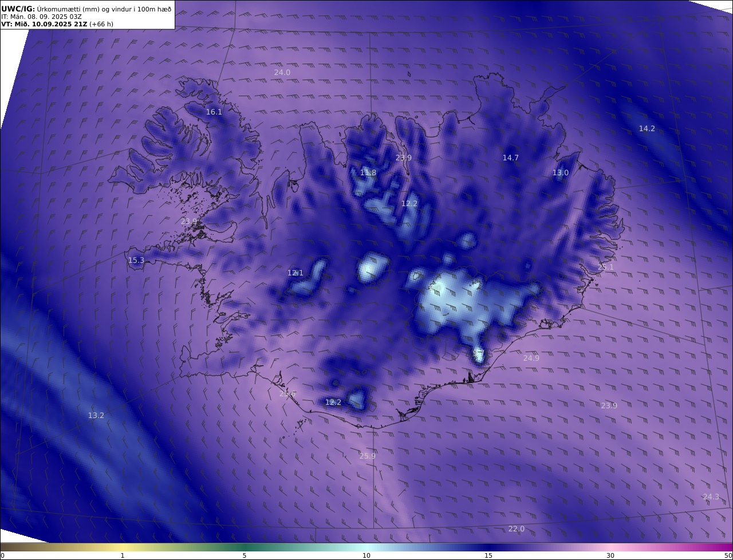Select the 13.2 value label

96,415
